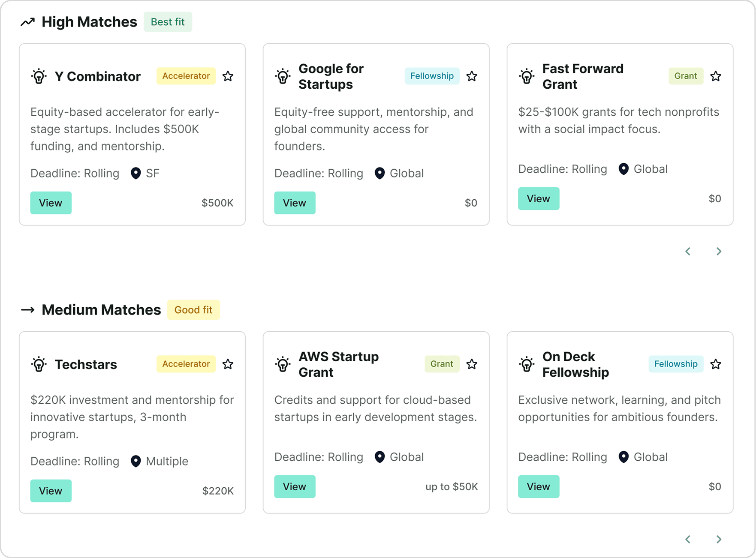Click the SF location pin icon
Viewport: 756px width, 558px height.
point(136,173)
